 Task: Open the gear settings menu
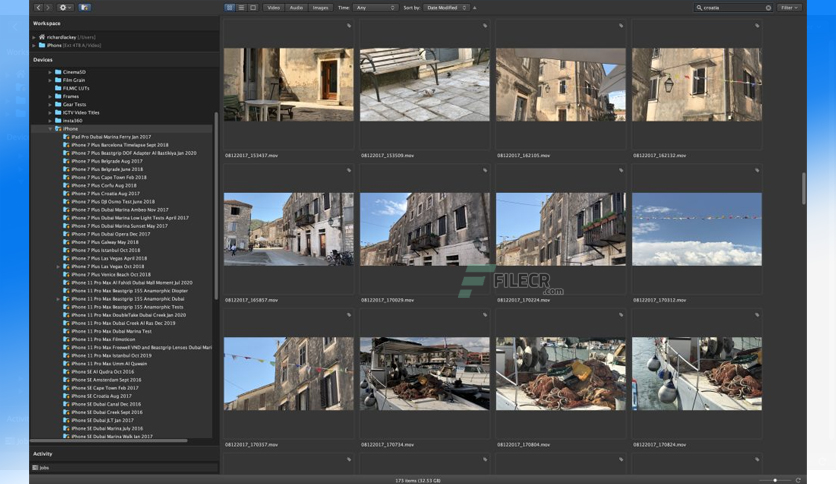pos(65,7)
